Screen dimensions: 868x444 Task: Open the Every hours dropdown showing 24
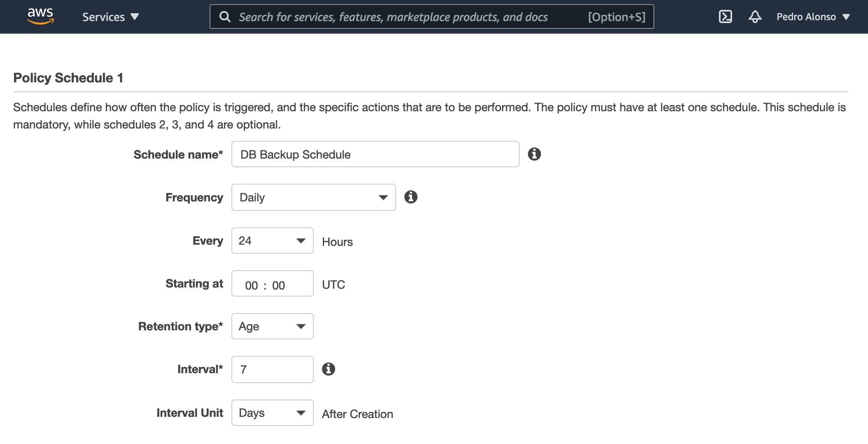(x=272, y=241)
